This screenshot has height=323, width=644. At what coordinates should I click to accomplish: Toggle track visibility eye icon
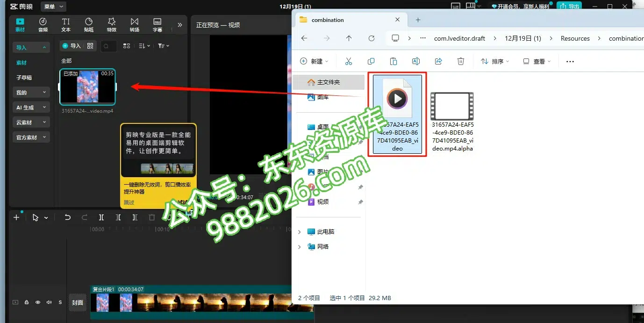point(38,302)
